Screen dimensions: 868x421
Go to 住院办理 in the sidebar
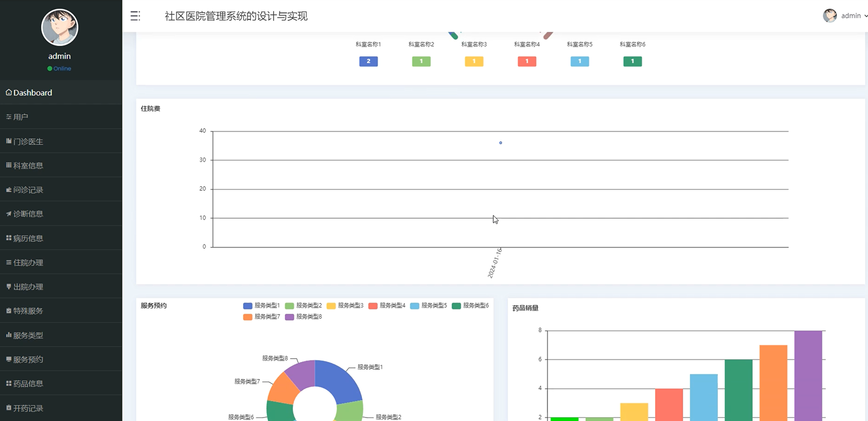pos(61,262)
